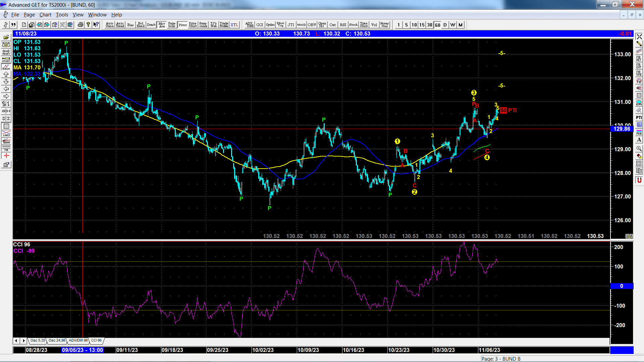Image resolution: width=644 pixels, height=362 pixels.
Task: Select the FIB RET retracement tool
Action: click(639, 58)
